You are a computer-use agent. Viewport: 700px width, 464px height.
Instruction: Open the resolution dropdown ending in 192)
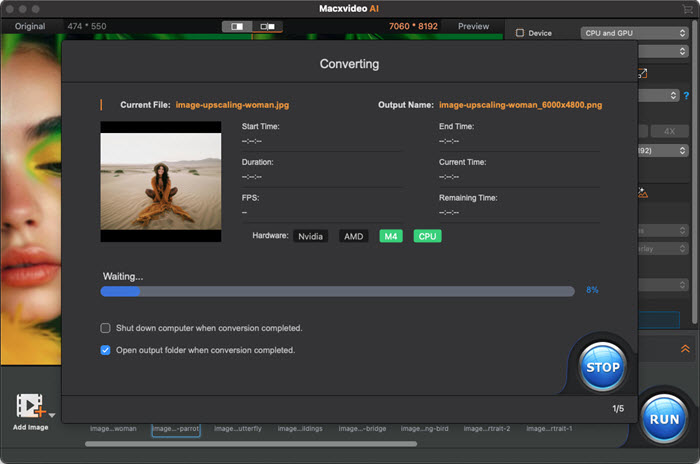(663, 150)
